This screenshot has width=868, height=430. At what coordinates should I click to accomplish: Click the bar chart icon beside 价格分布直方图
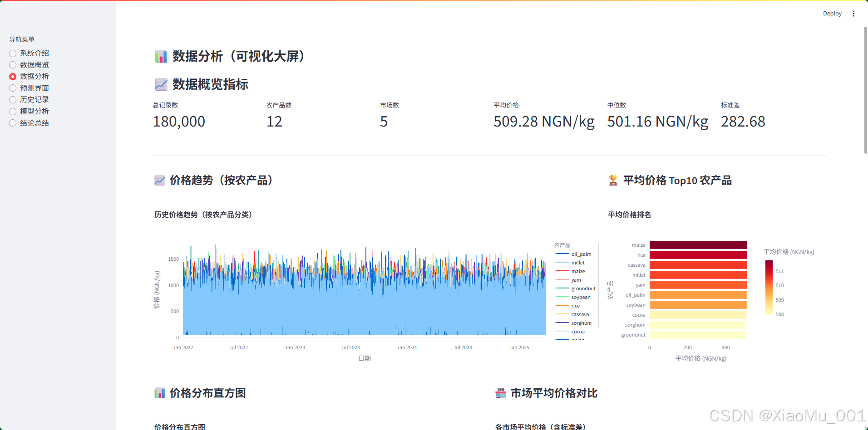tap(160, 393)
